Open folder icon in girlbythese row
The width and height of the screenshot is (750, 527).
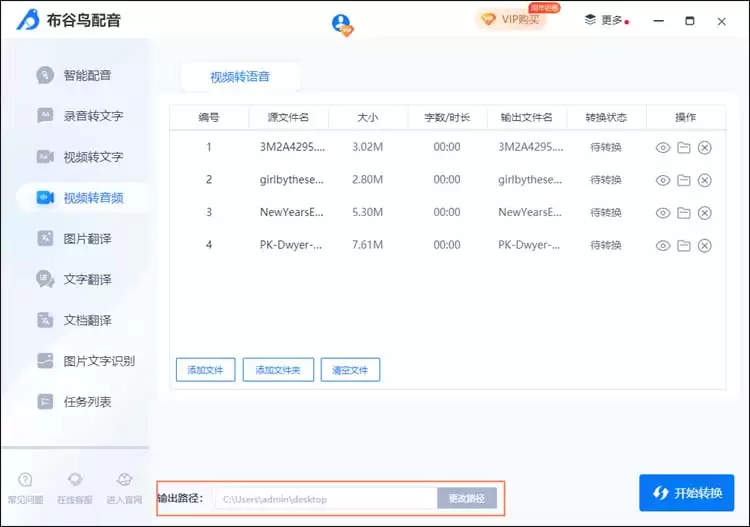pyautogui.click(x=684, y=180)
